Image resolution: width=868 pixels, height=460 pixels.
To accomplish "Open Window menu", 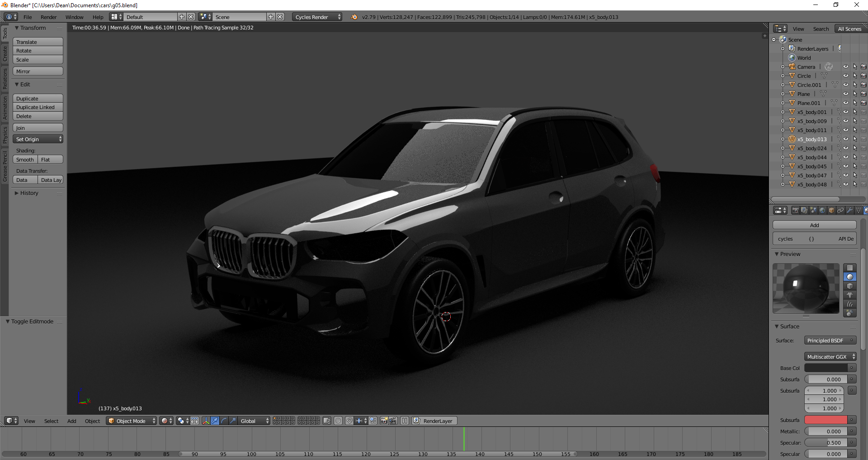I will pyautogui.click(x=75, y=17).
